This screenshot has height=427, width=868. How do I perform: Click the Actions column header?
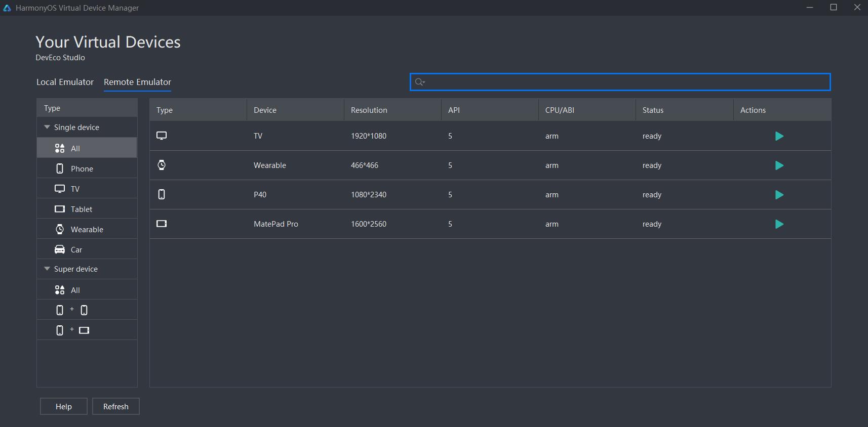(x=782, y=110)
